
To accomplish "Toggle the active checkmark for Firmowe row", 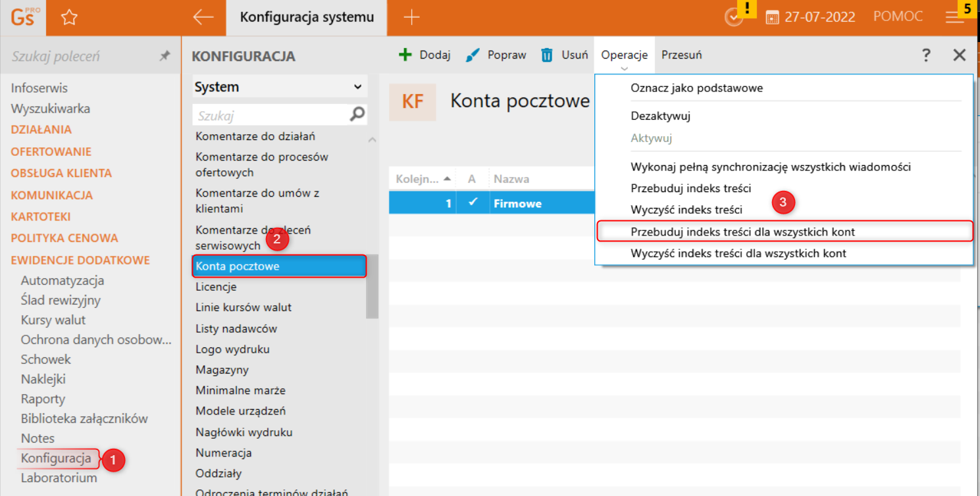I will [x=472, y=203].
